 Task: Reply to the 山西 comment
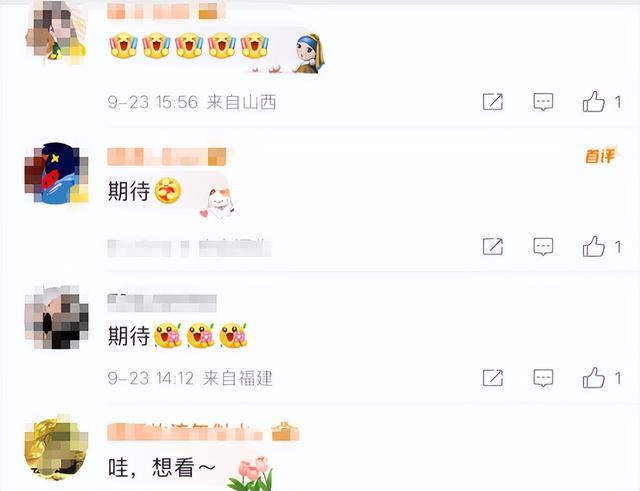pyautogui.click(x=543, y=102)
